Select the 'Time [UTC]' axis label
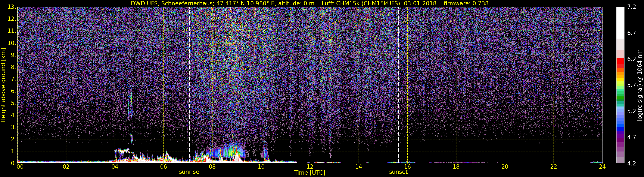 pyautogui.click(x=310, y=173)
